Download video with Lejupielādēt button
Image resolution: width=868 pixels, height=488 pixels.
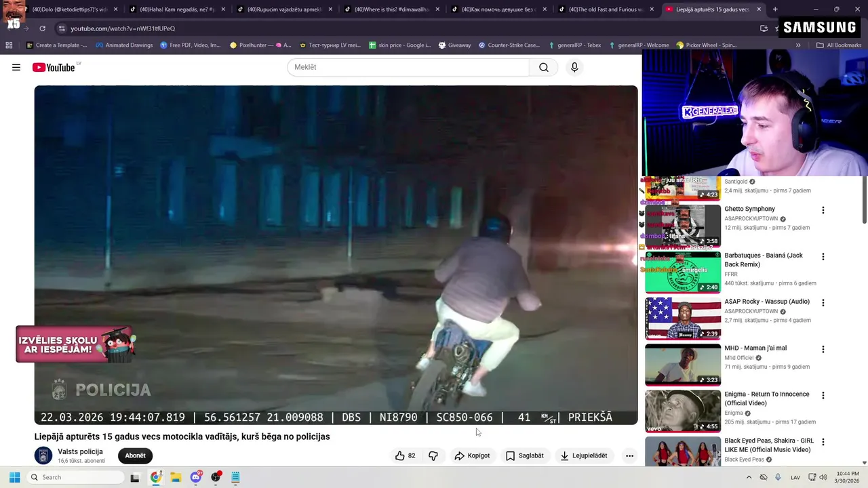click(x=584, y=455)
